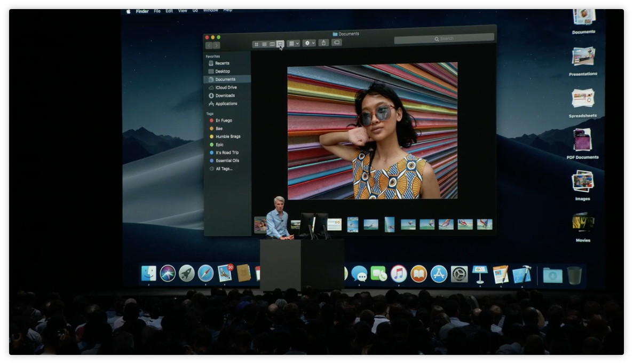Image resolution: width=633 pixels, height=364 pixels.
Task: Click the Finder Search field
Action: coord(444,39)
